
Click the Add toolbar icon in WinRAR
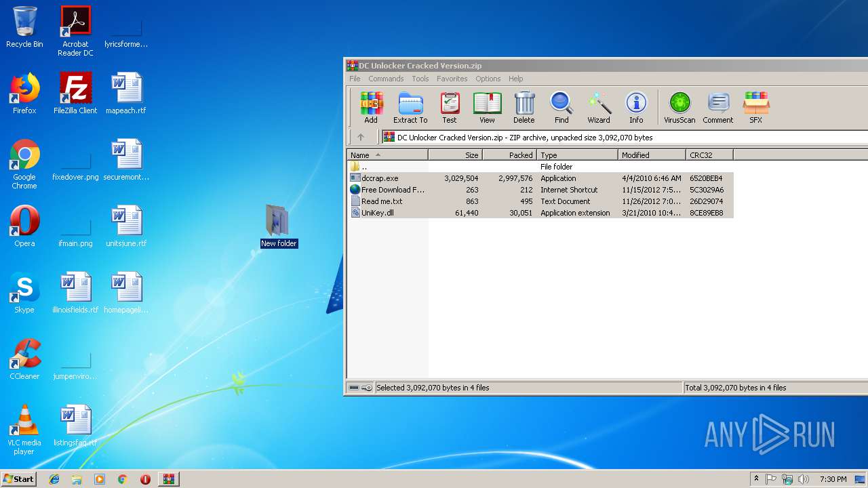coord(371,107)
